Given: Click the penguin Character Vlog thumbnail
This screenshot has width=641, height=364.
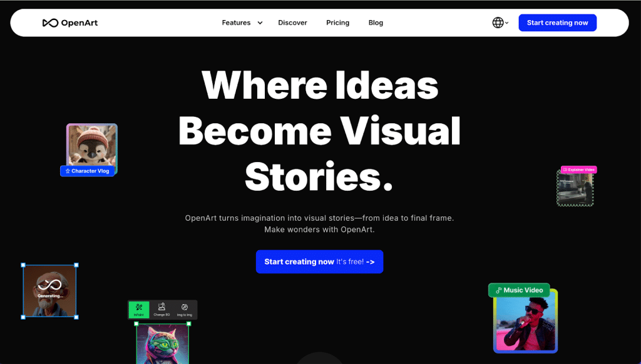Looking at the screenshot, I should [92, 145].
